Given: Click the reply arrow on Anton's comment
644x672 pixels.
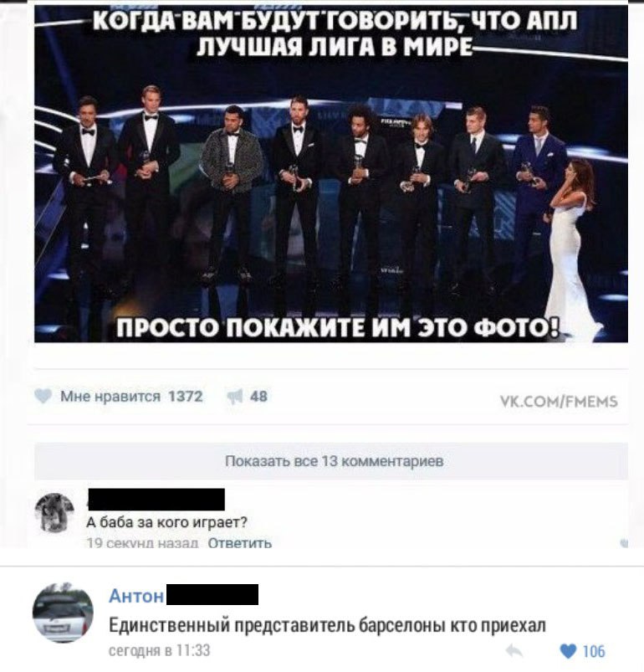Looking at the screenshot, I should click(514, 650).
